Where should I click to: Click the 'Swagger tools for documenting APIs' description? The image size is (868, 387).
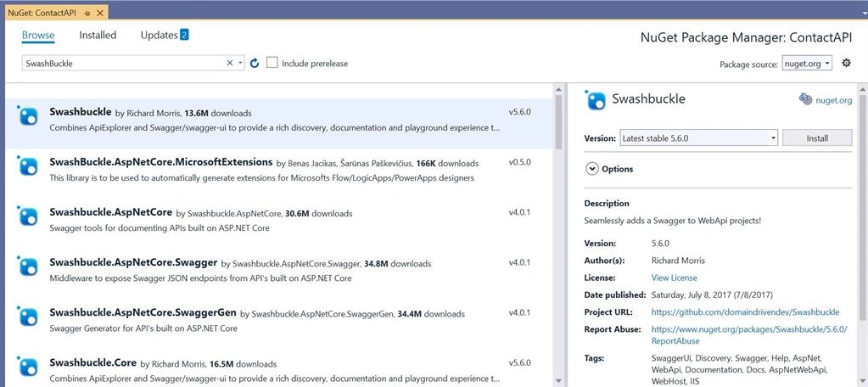160,227
